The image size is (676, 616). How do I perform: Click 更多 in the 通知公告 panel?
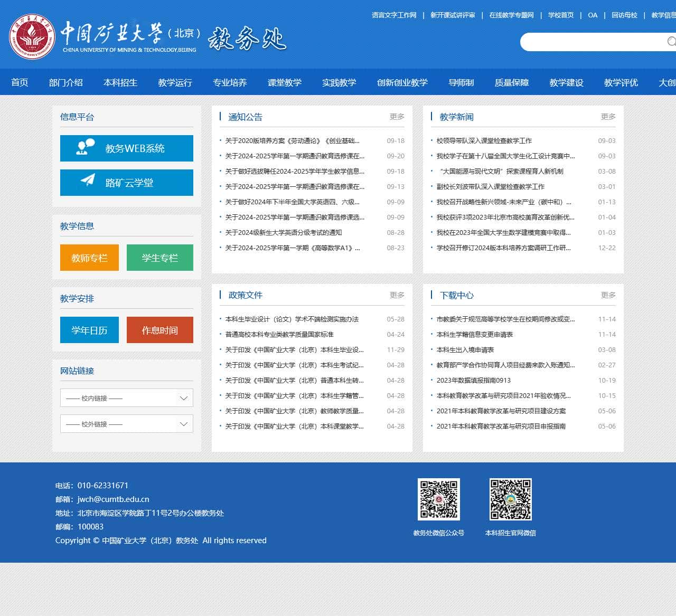tap(397, 117)
